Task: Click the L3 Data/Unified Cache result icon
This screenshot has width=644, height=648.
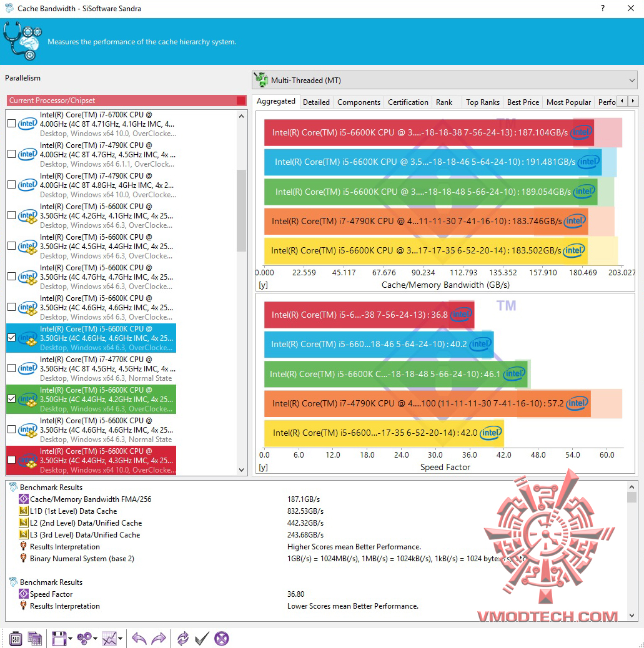Action: click(x=24, y=535)
